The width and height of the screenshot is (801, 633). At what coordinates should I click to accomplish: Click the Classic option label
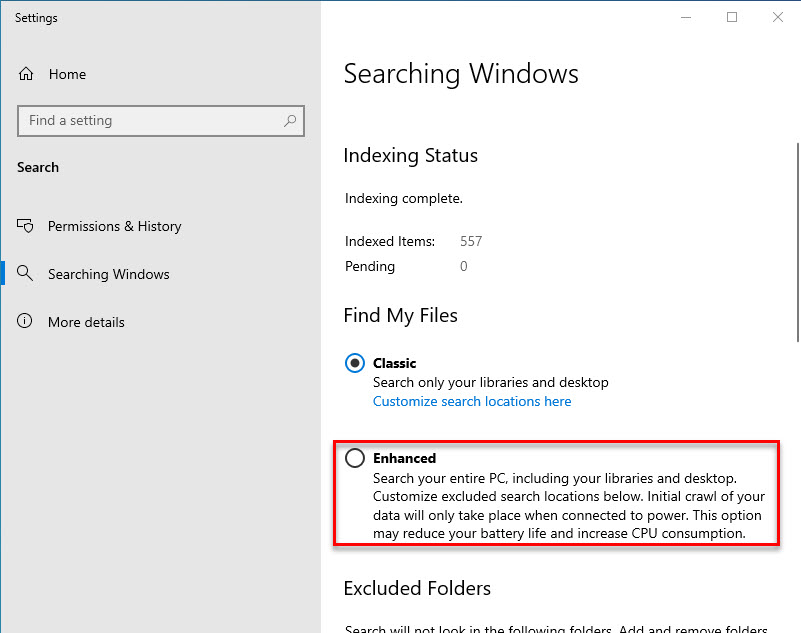click(x=394, y=363)
